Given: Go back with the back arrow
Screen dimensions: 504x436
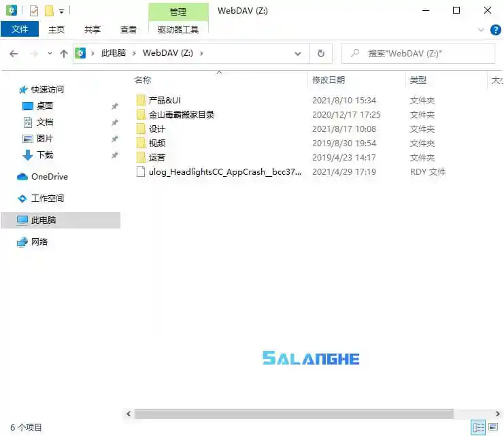Looking at the screenshot, I should coord(14,53).
